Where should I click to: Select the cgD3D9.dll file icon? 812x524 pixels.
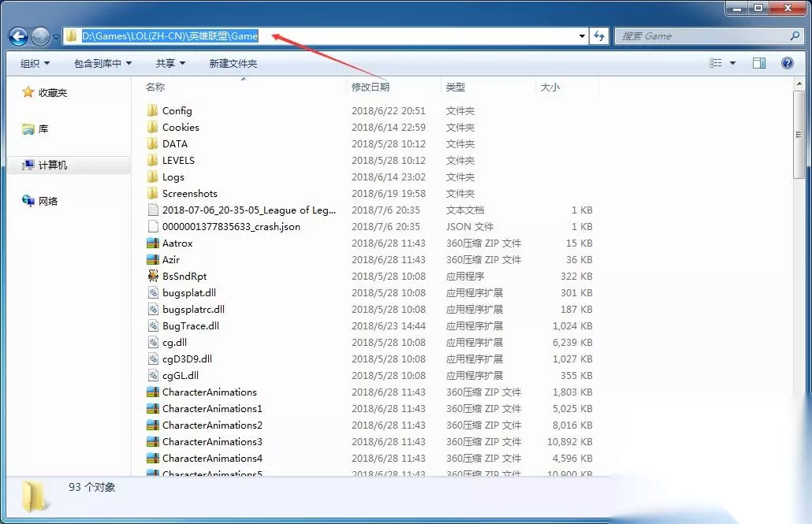pyautogui.click(x=153, y=359)
